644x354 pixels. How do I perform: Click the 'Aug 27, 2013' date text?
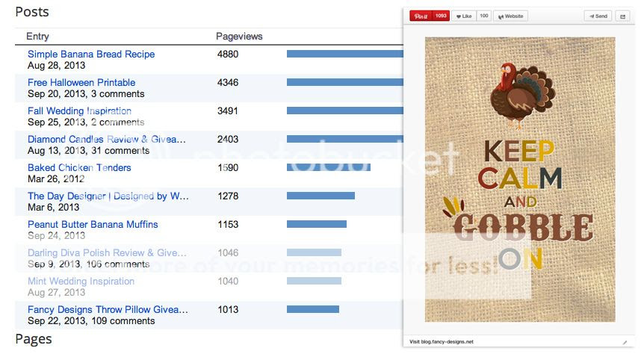coord(56,293)
